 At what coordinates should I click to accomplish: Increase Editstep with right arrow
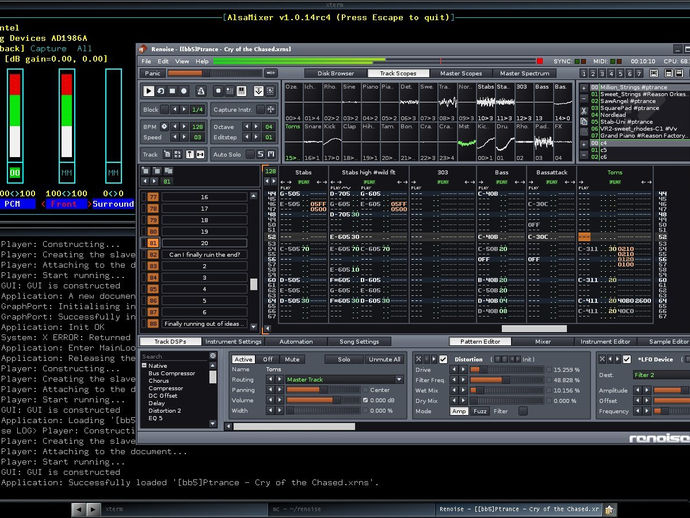tap(256, 137)
